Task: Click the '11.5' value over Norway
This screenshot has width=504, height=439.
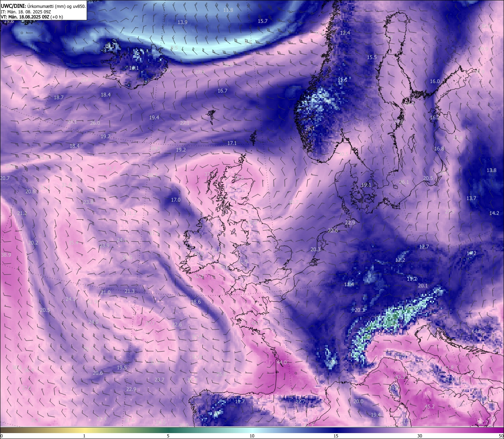Action: (343, 80)
